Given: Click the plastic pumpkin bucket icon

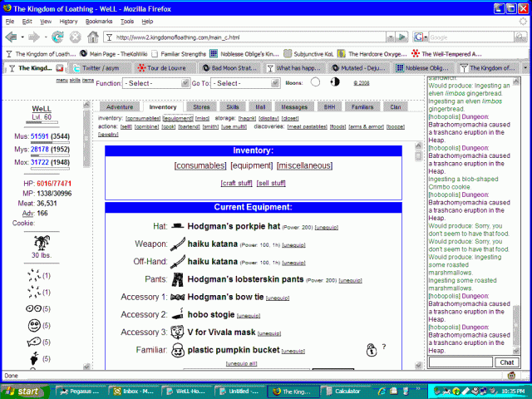Looking at the screenshot, I should pyautogui.click(x=178, y=351).
